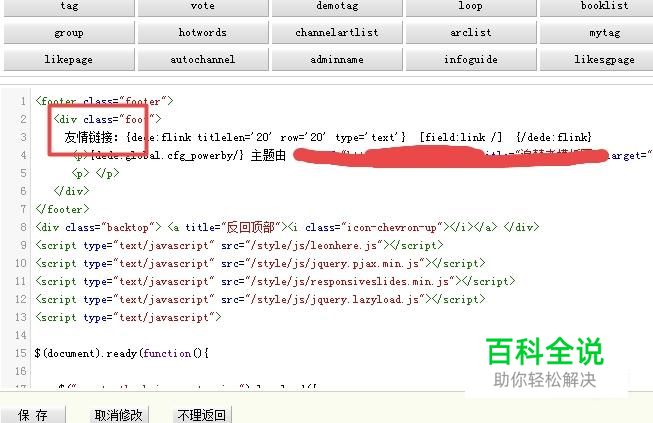Place cursor on the friend links dede:flink line

click(328, 137)
